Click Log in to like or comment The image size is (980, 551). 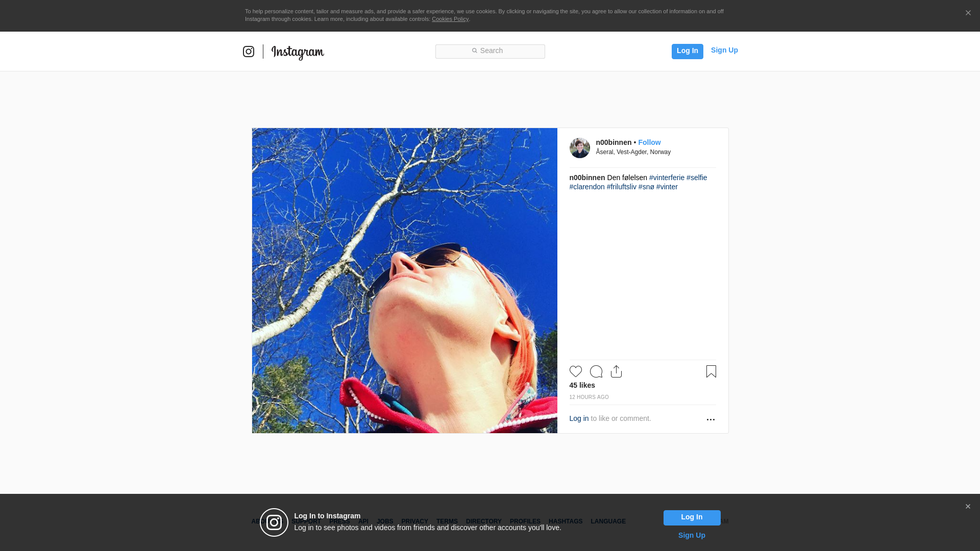pyautogui.click(x=579, y=418)
